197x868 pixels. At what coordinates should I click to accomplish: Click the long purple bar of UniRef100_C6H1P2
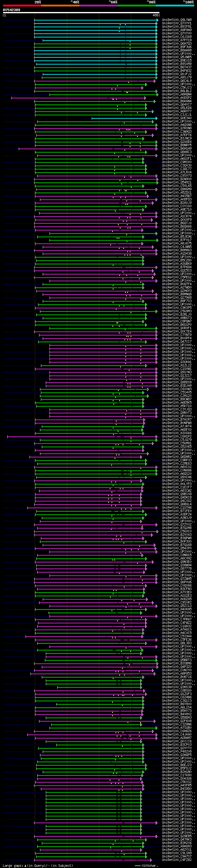(82, 437)
